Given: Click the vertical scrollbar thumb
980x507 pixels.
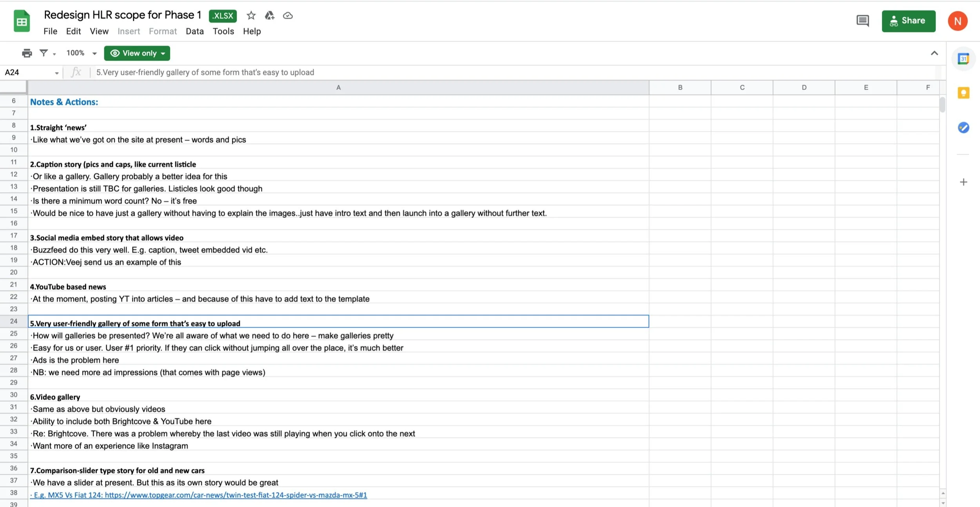Looking at the screenshot, I should coord(942,104).
